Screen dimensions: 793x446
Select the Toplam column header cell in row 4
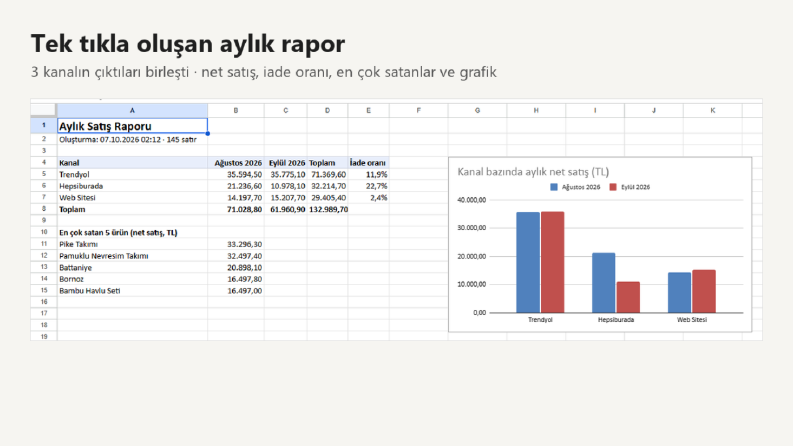click(x=327, y=162)
